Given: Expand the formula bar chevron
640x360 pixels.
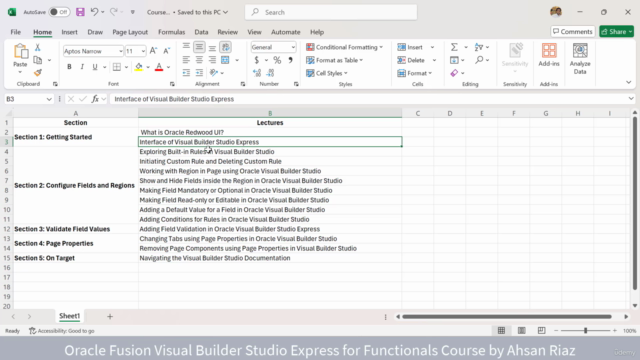Looking at the screenshot, I should [631, 99].
